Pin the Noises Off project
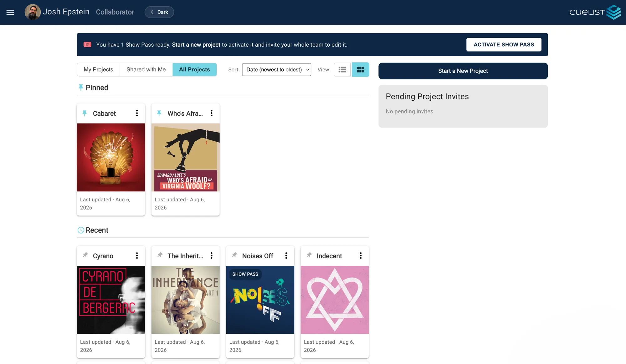626x364 pixels. [234, 255]
